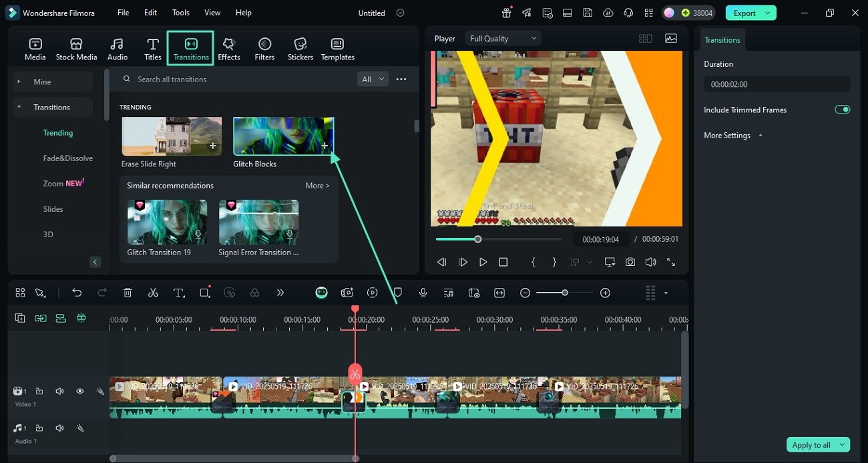Collapse the category sidebar with arrow
Screen dimensions: 868x463
95,262
